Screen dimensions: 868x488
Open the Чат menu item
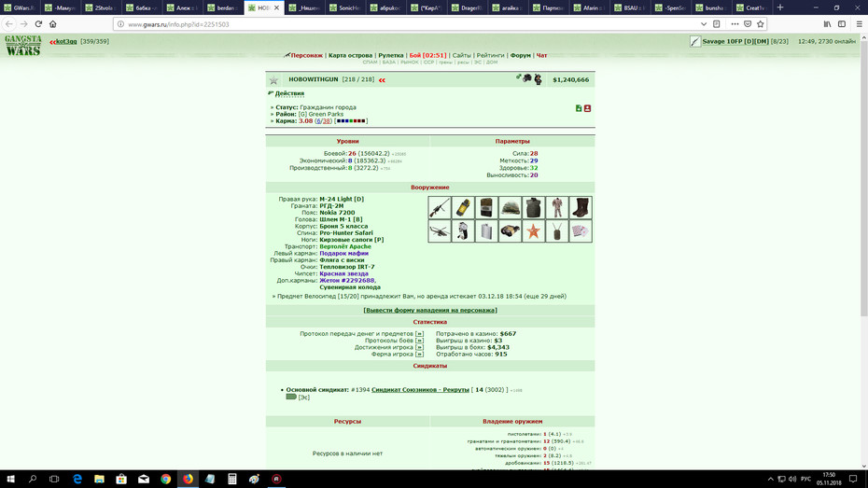pos(541,55)
